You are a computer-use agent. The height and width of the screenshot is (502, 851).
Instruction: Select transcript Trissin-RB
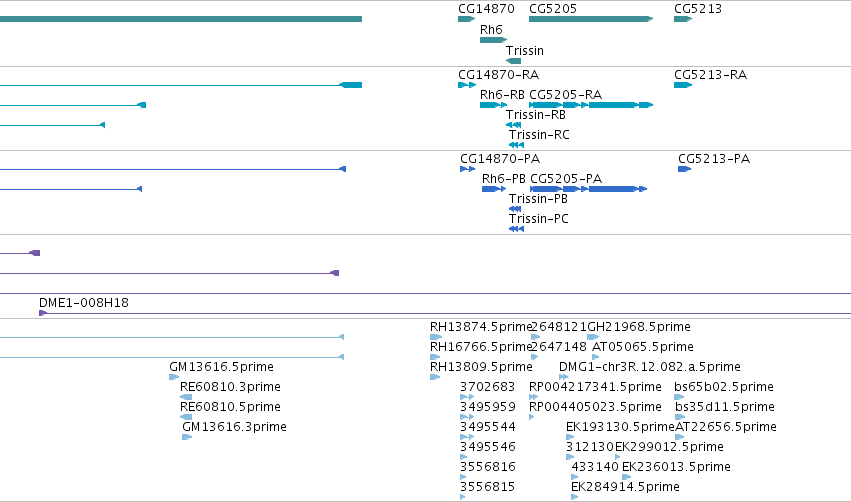click(x=536, y=115)
